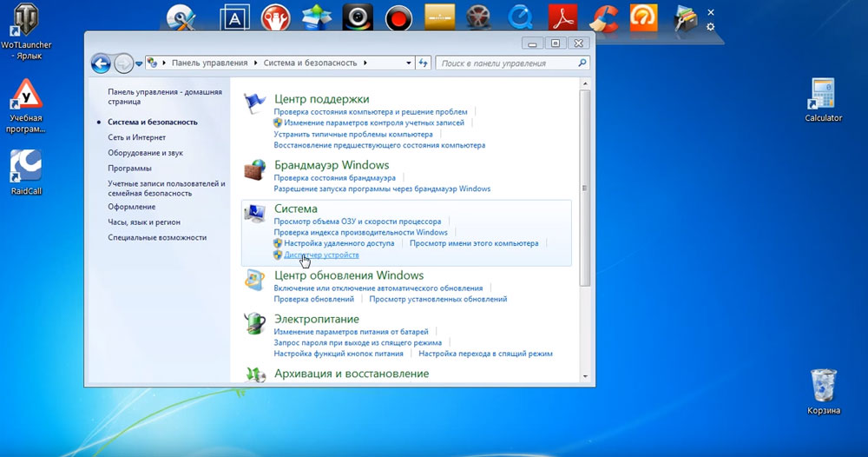The image size is (868, 457).
Task: Open Часы, язык и регион category
Action: pos(144,222)
